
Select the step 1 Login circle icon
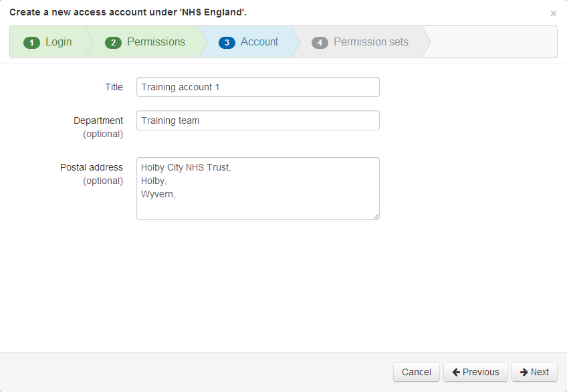(x=31, y=42)
